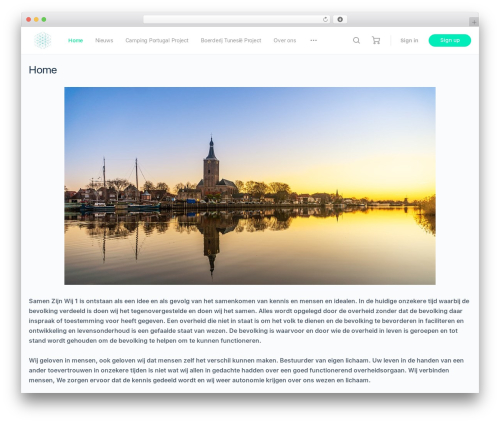Open the search magnifier icon
The width and height of the screenshot is (500, 423).
[356, 40]
